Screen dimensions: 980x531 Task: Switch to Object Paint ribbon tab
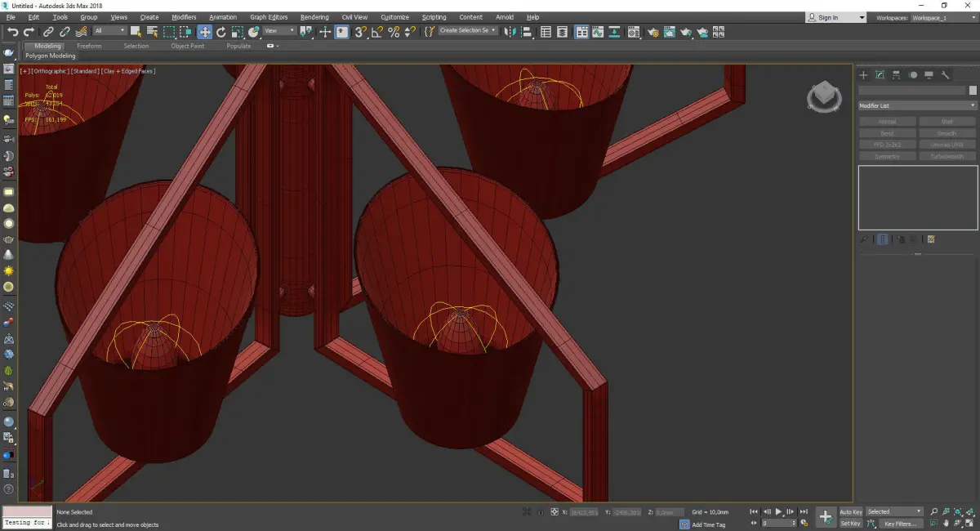click(x=187, y=46)
